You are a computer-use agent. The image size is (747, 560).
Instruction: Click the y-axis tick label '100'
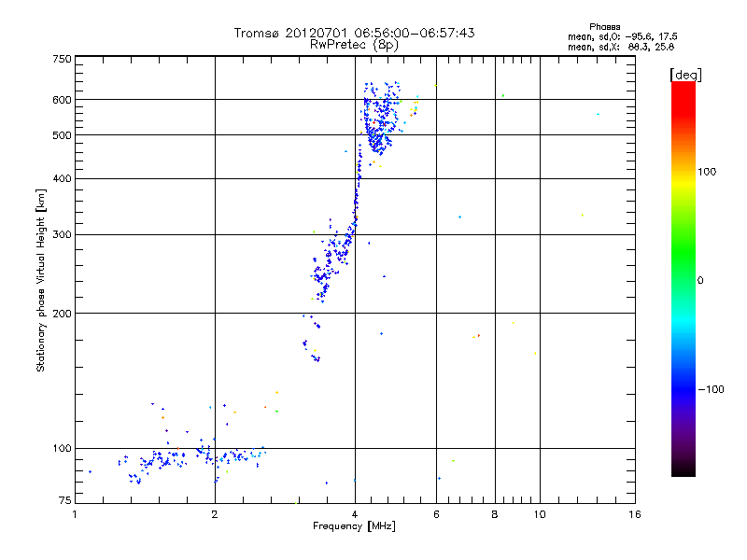coord(62,448)
